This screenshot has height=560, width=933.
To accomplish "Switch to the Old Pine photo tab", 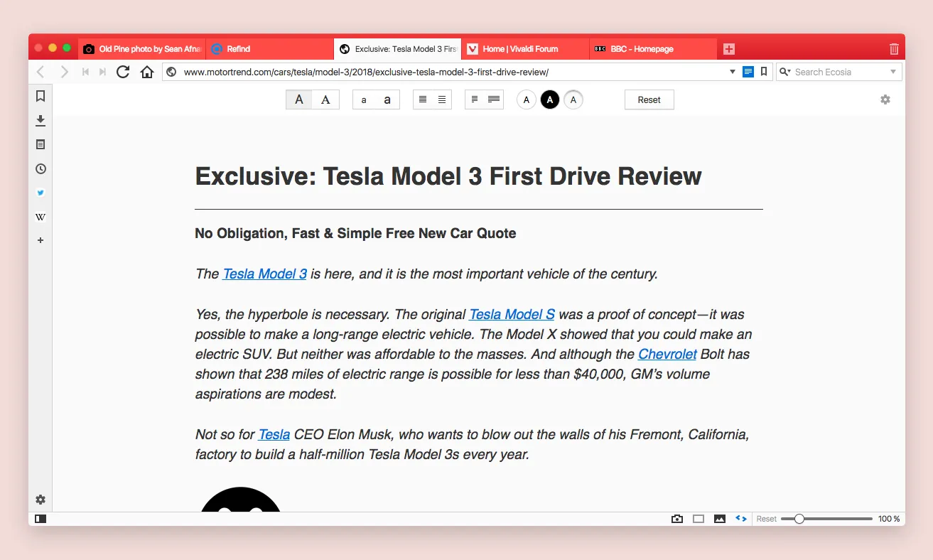I will point(142,49).
